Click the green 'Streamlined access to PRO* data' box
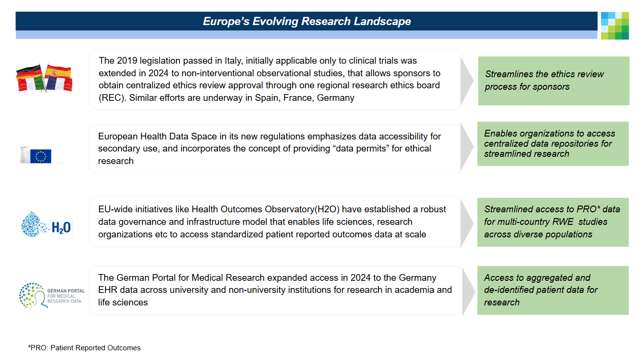This screenshot has width=644, height=358. [553, 222]
